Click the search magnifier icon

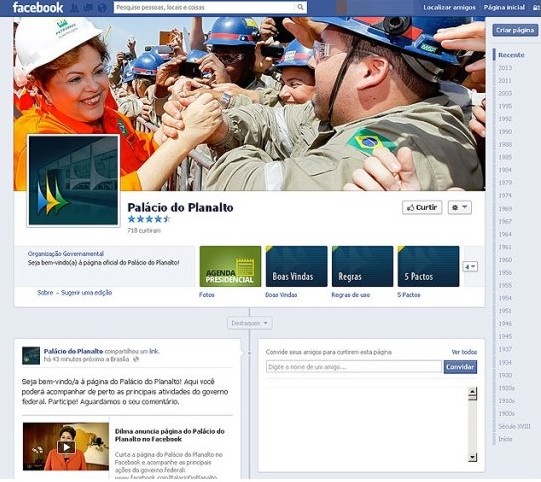301,7
